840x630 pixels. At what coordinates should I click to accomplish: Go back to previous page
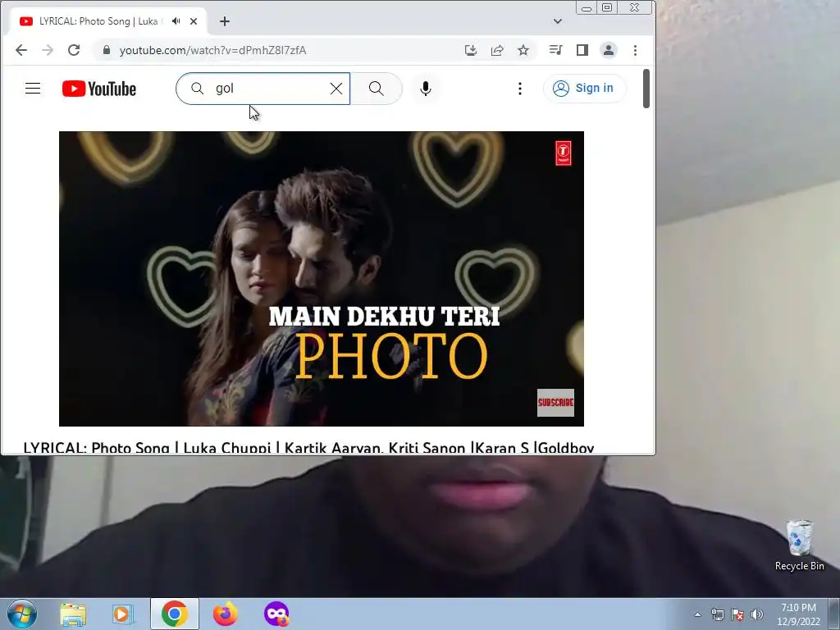pos(21,50)
